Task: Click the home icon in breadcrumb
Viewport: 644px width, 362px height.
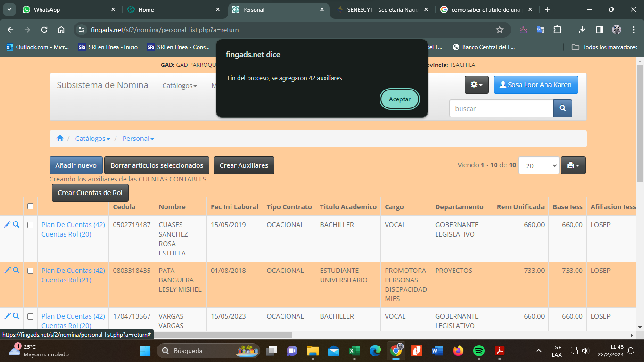Action: click(x=60, y=139)
